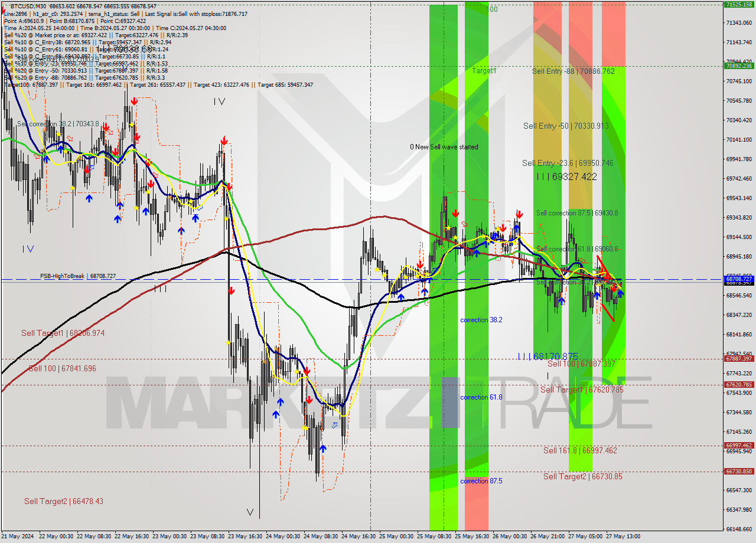Viewport: 756px width, 543px height.
Task: Select the blue 'I I I 68170.875' wave label
Action: (548, 356)
